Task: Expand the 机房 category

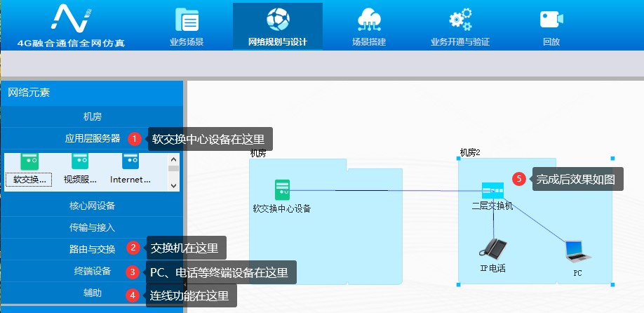Action: pyautogui.click(x=93, y=116)
